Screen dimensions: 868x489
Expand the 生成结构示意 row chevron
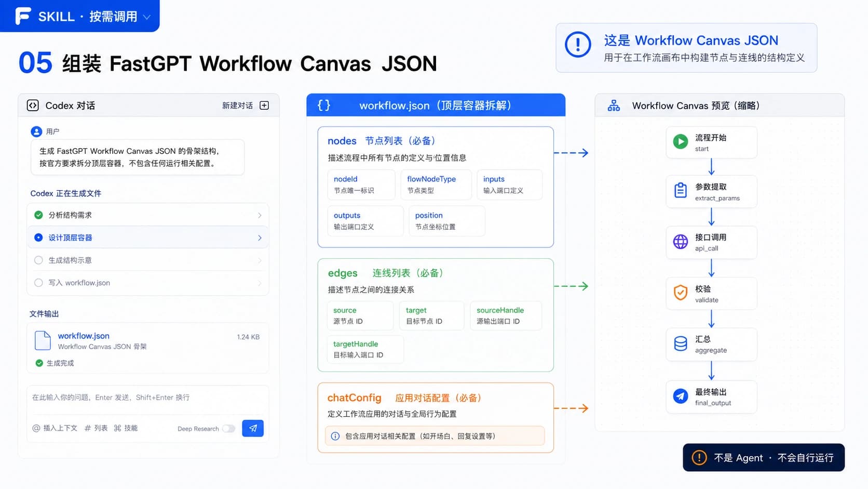pos(260,260)
